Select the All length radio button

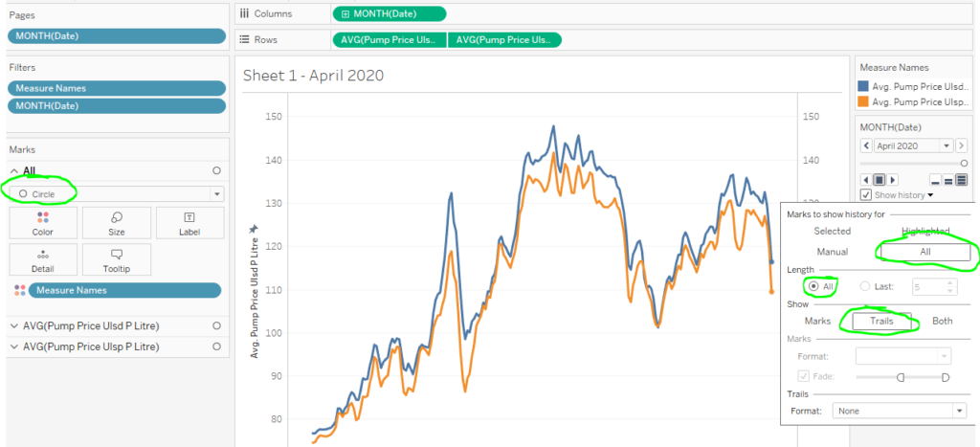click(813, 286)
